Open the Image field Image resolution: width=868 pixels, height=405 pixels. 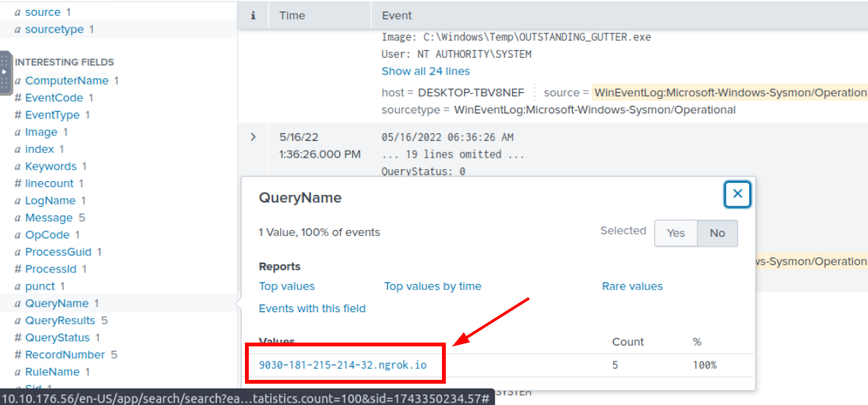(41, 132)
